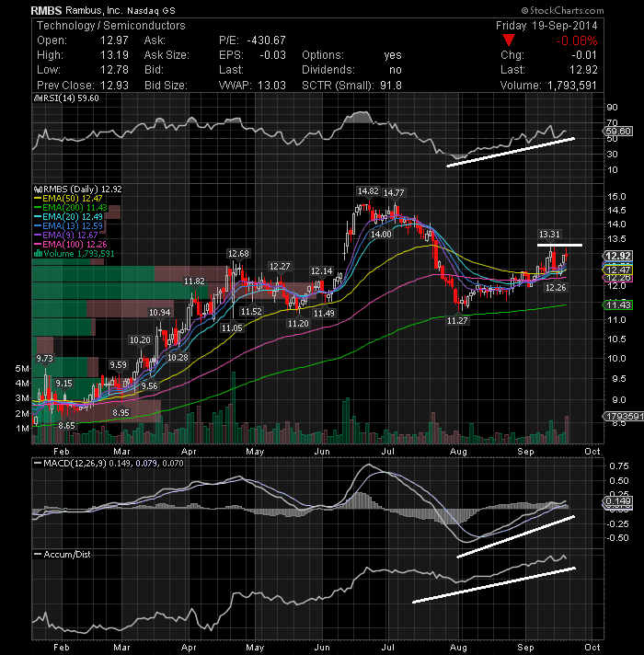
Task: Click the 8.95 price label
Action: [x=121, y=413]
